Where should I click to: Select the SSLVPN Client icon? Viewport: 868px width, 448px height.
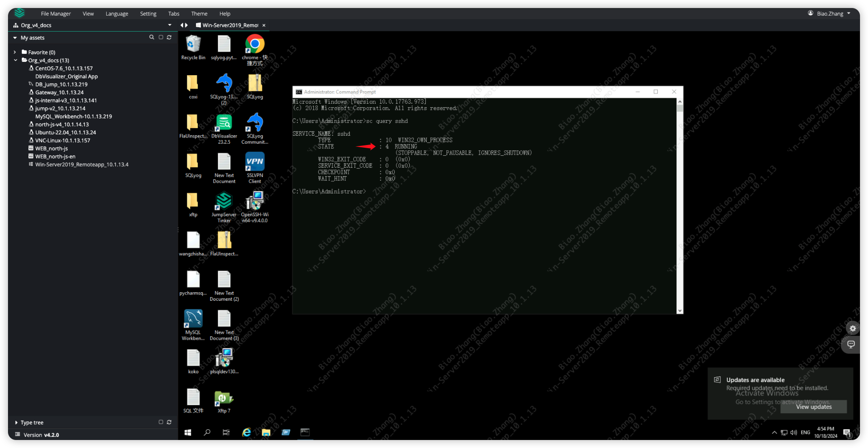click(255, 168)
